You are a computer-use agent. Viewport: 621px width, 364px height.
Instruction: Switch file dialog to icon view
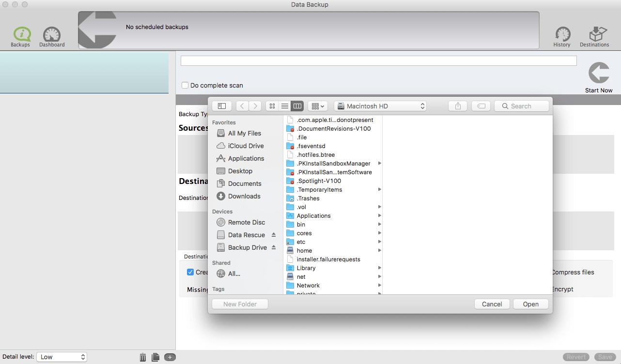[272, 106]
